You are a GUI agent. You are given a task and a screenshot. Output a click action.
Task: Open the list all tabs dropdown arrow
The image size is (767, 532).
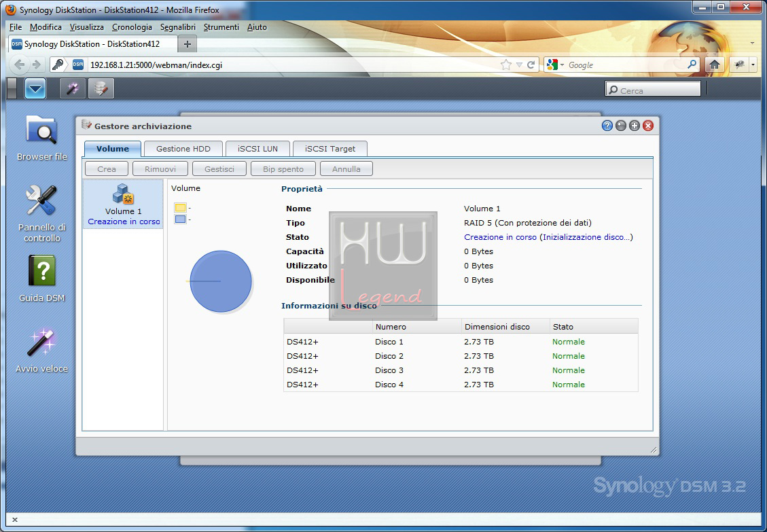tap(752, 43)
